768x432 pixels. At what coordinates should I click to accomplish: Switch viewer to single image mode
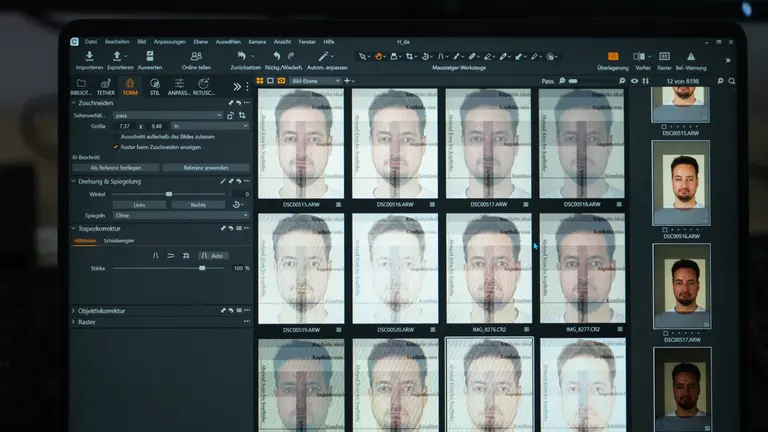270,81
